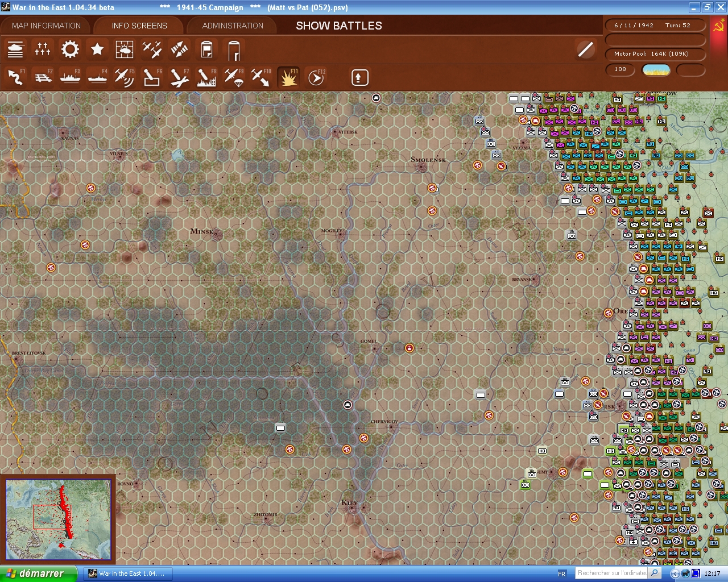Click the Vilnius city label
Screen dimensions: 728x582
point(119,153)
